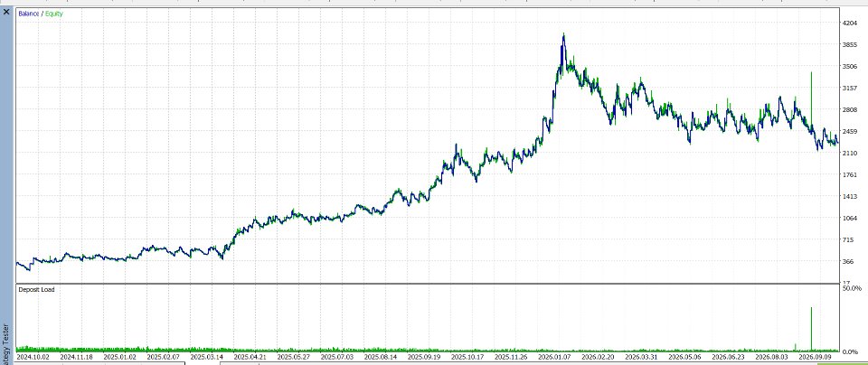Click the 2026.01.07 date label
The image size is (868, 365).
(554, 357)
